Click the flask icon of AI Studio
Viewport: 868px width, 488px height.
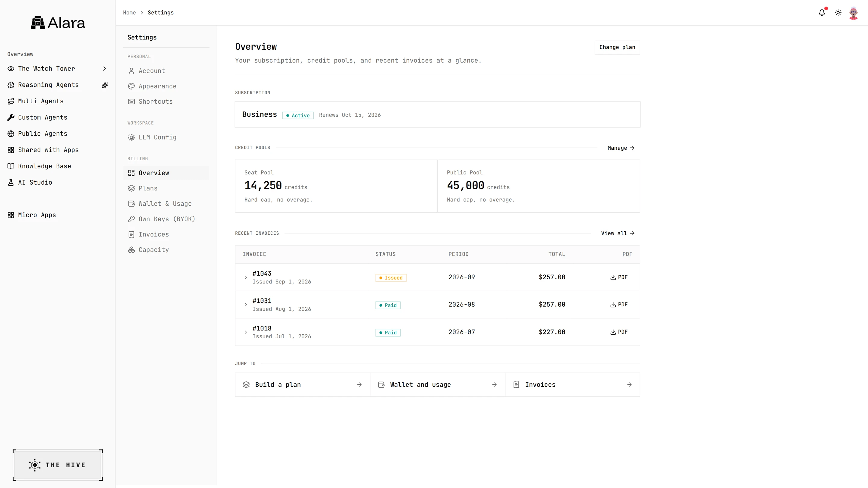pyautogui.click(x=11, y=183)
